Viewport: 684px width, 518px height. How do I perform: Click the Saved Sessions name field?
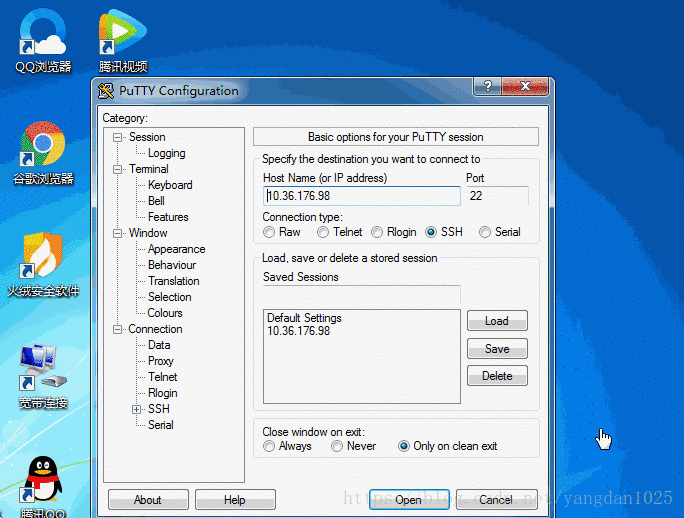[362, 295]
